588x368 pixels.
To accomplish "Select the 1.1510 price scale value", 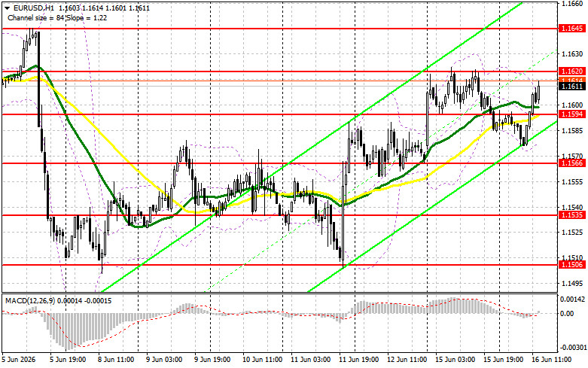I will click(x=572, y=258).
